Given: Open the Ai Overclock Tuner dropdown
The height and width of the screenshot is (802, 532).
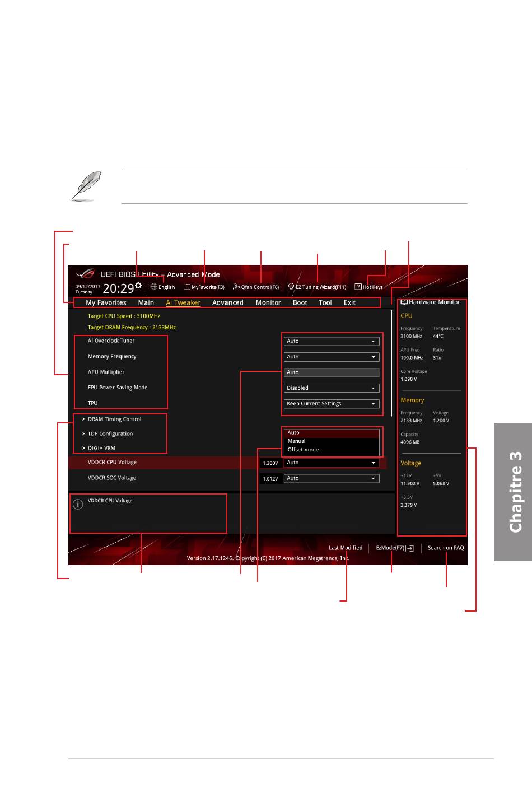Looking at the screenshot, I should coord(332,341).
